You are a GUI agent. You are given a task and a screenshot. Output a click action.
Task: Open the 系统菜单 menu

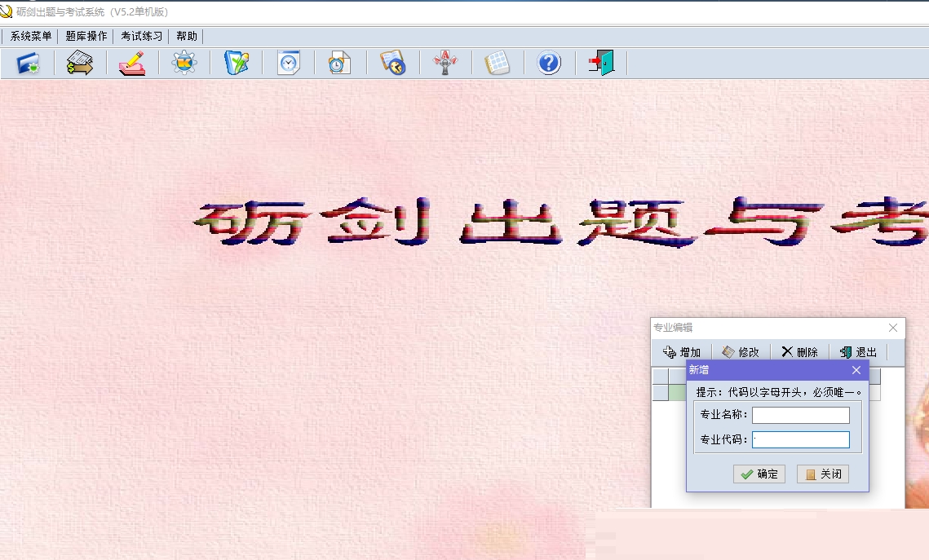[31, 36]
